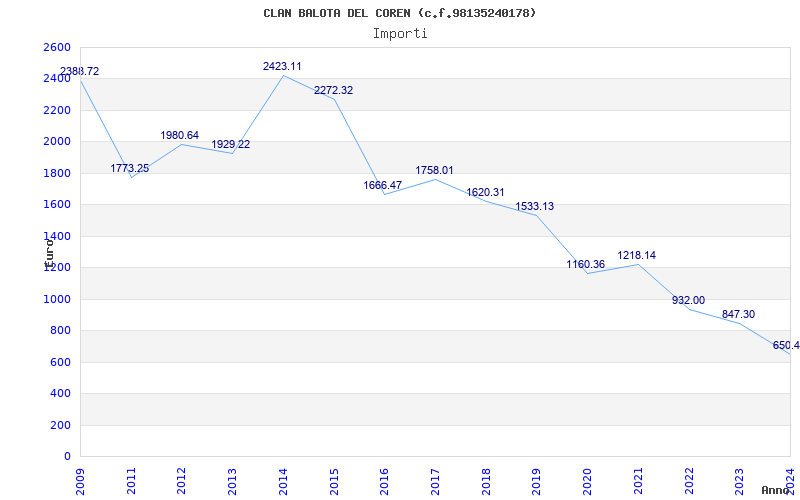Image resolution: width=800 pixels, height=500 pixels.
Task: Click the chart title CLAN BALOTA DEL COREN
Action: click(400, 13)
